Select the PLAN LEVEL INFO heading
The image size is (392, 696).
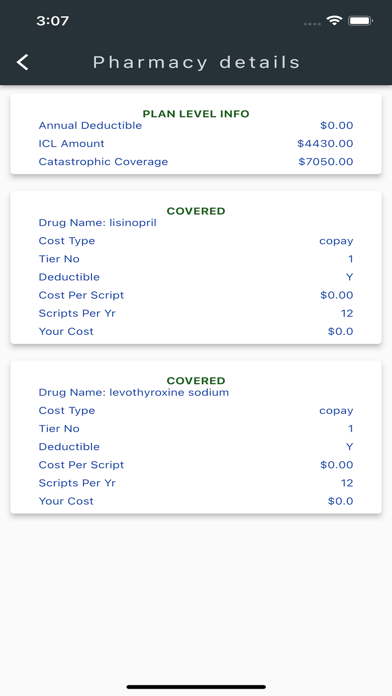click(x=196, y=114)
